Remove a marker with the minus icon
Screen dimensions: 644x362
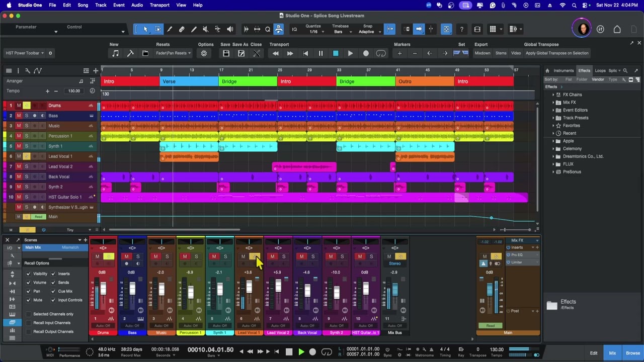[415, 53]
